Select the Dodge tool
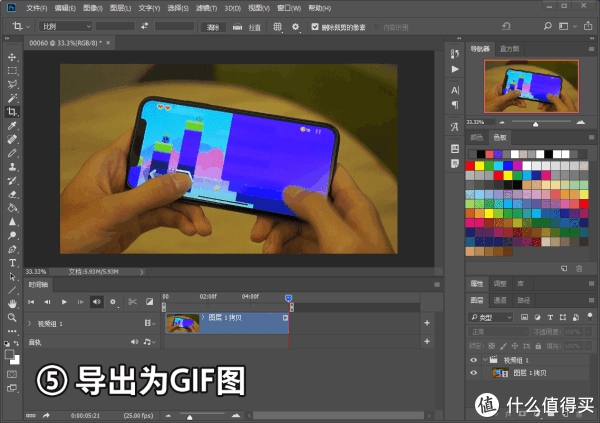The image size is (600, 423). coord(12,235)
